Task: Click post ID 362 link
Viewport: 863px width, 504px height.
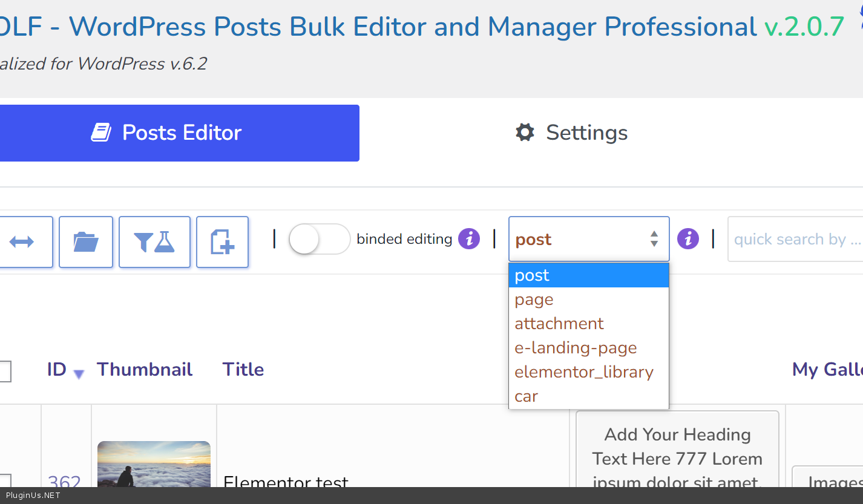Action: [64, 482]
